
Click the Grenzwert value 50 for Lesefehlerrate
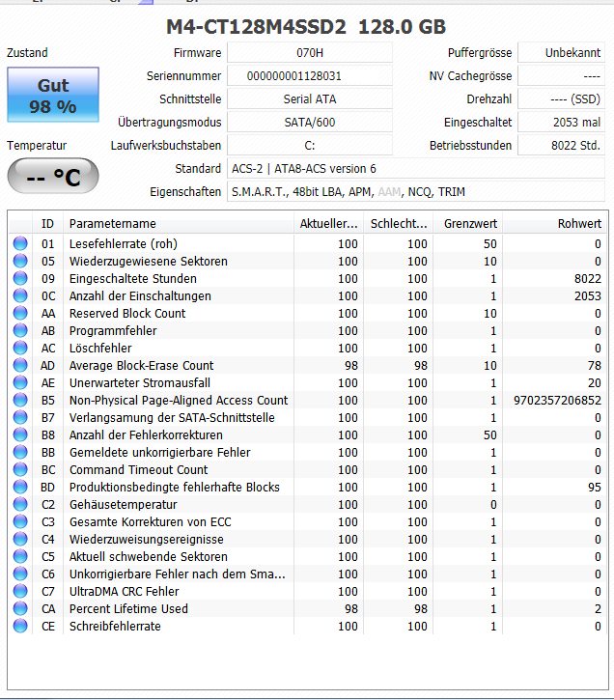pyautogui.click(x=490, y=243)
